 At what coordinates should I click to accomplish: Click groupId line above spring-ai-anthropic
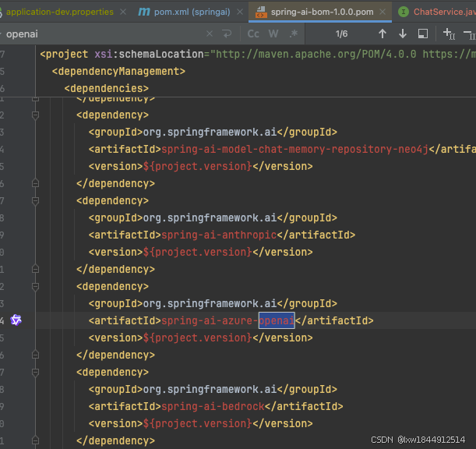pyautogui.click(x=213, y=217)
